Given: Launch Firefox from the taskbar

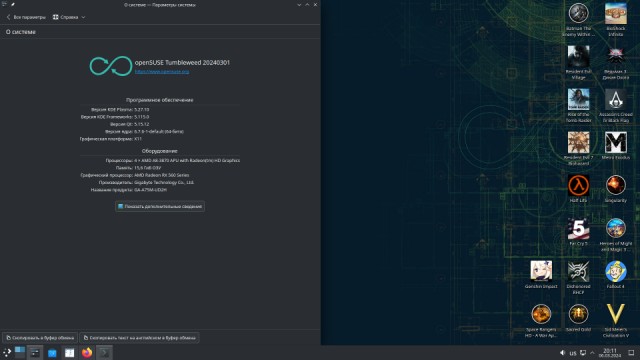Looking at the screenshot, I should (87, 353).
